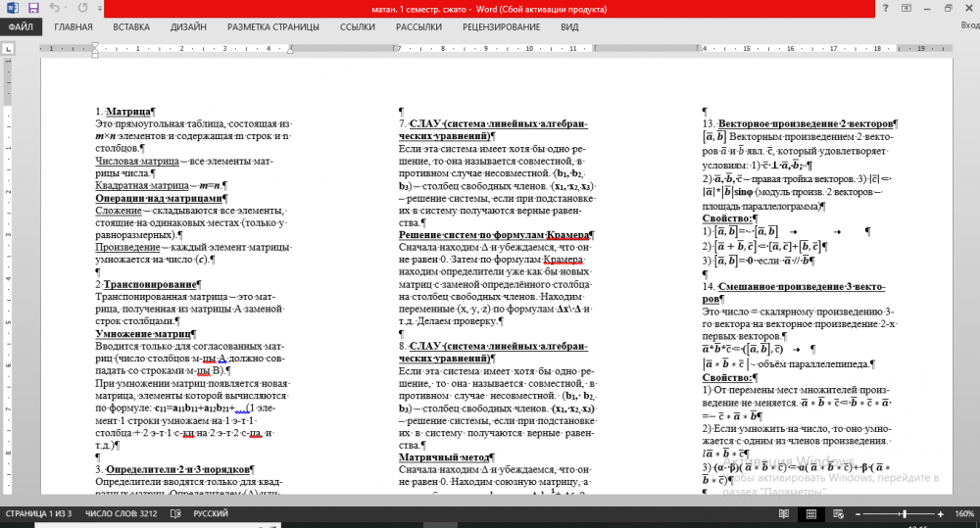Click the first-line indent marker on the ruler
The height and width of the screenshot is (528, 980).
click(x=95, y=46)
